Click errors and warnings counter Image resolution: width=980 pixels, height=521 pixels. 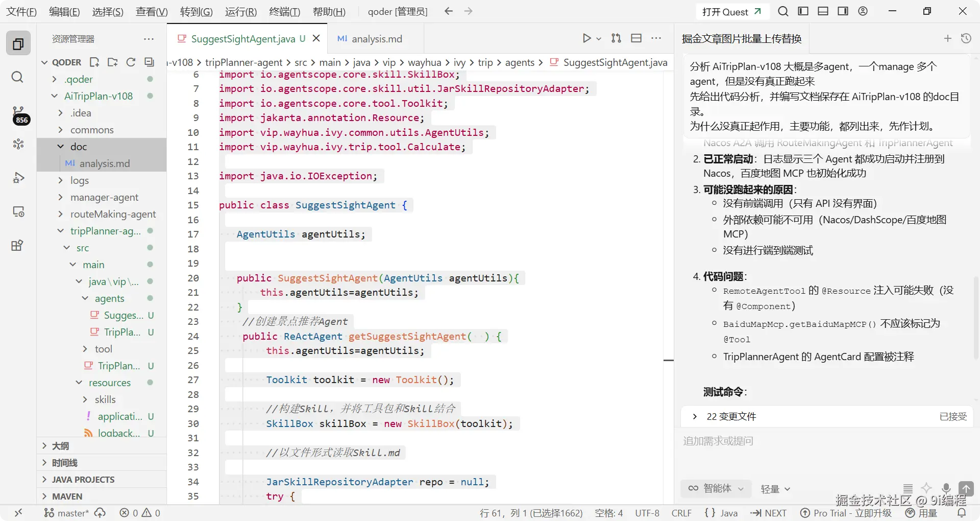click(x=140, y=513)
